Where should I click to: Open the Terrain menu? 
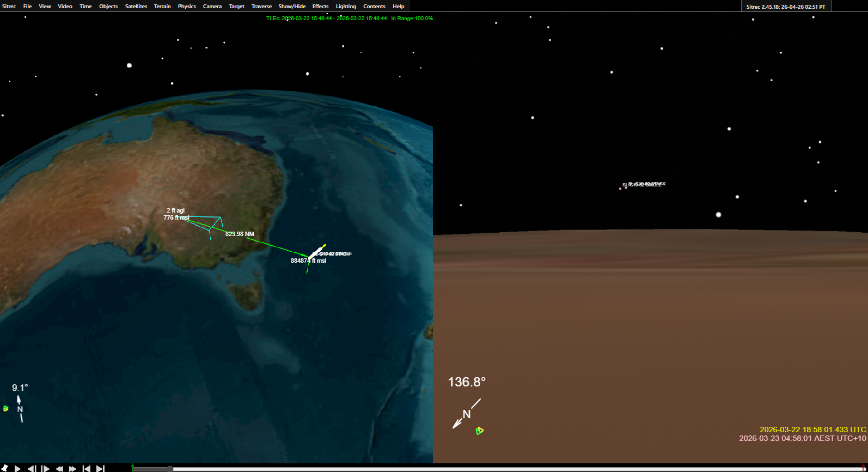tap(162, 7)
